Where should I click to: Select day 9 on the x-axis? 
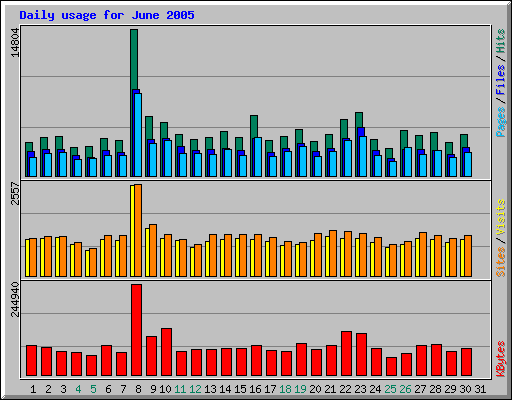click(x=153, y=389)
